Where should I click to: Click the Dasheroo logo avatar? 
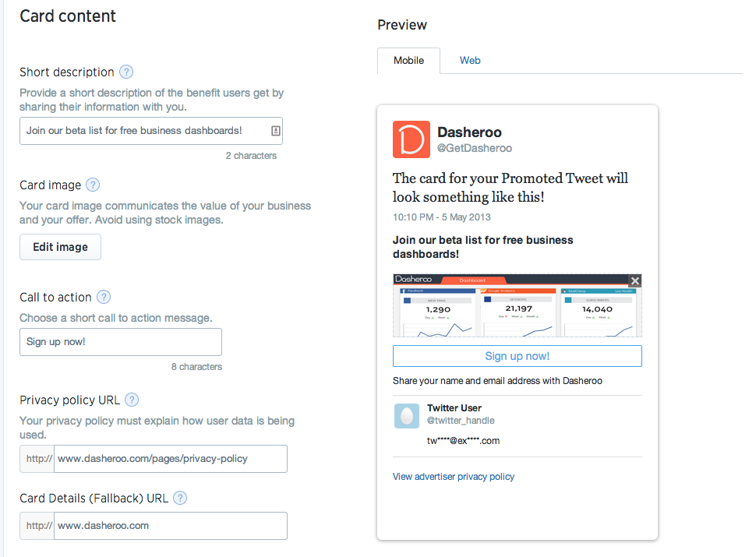point(411,139)
